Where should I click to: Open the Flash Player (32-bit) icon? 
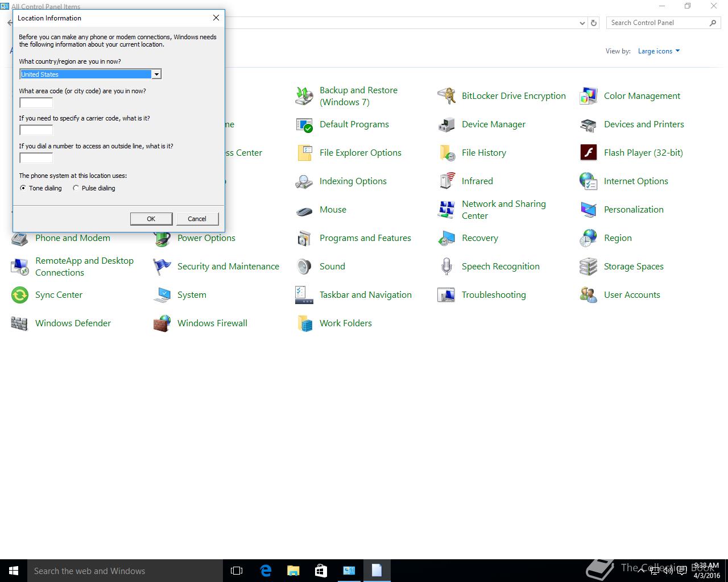click(x=589, y=153)
